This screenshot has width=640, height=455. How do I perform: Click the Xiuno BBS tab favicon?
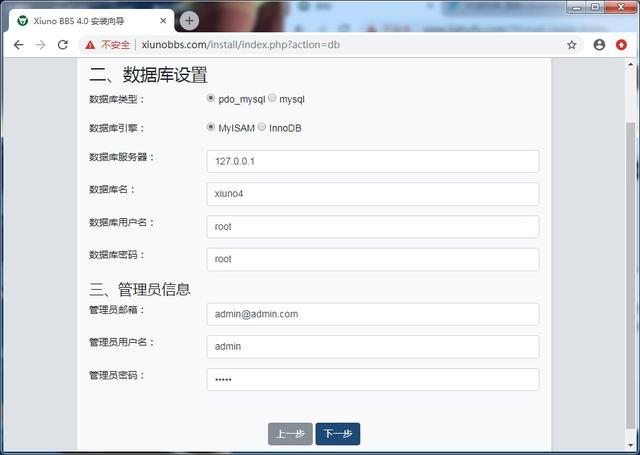point(23,21)
